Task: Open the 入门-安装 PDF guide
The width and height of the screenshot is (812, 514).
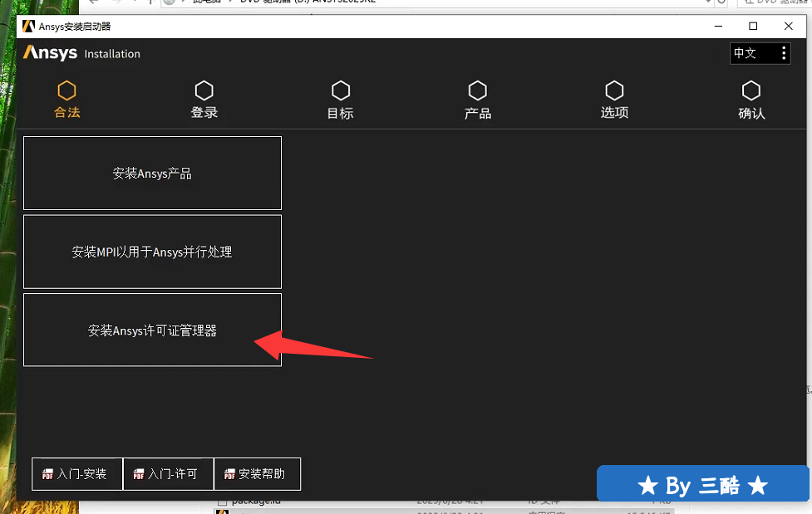Action: point(77,473)
